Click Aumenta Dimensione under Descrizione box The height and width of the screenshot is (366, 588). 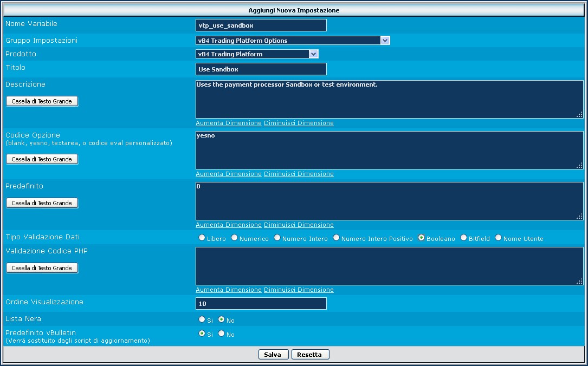[228, 123]
